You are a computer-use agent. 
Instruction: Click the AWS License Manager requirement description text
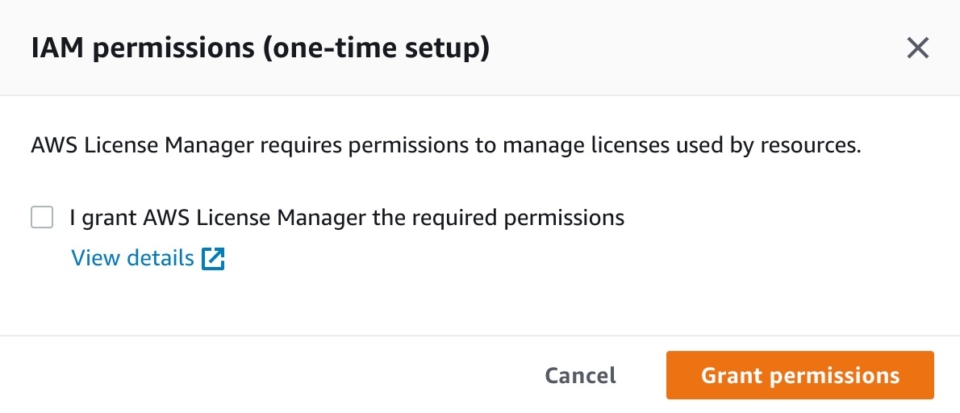click(x=446, y=147)
